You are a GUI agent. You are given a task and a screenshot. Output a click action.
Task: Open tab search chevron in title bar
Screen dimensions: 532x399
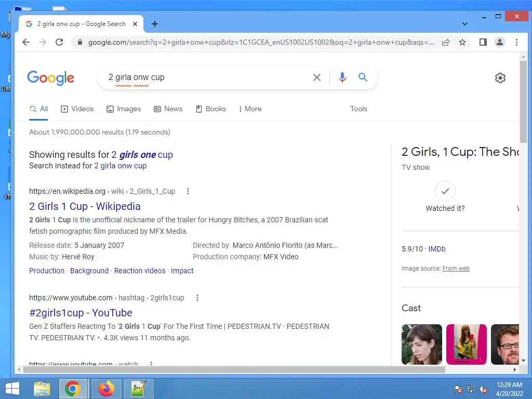pos(465,24)
